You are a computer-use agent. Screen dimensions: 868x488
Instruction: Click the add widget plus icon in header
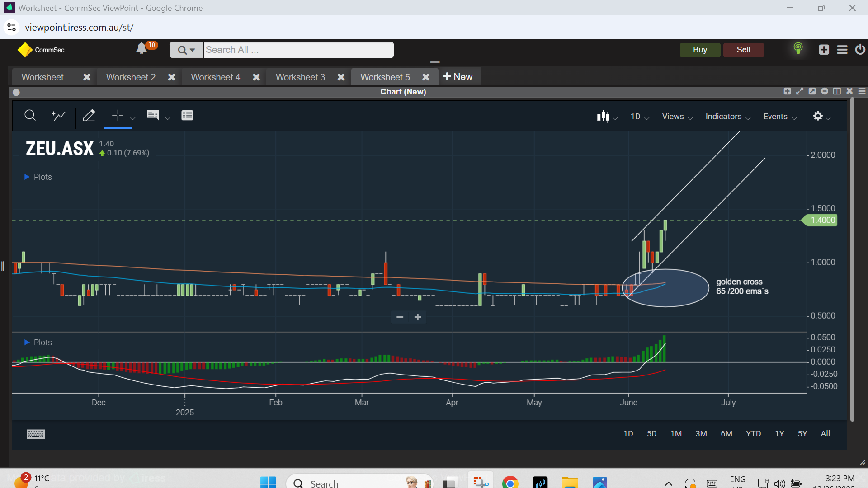pyautogui.click(x=824, y=50)
